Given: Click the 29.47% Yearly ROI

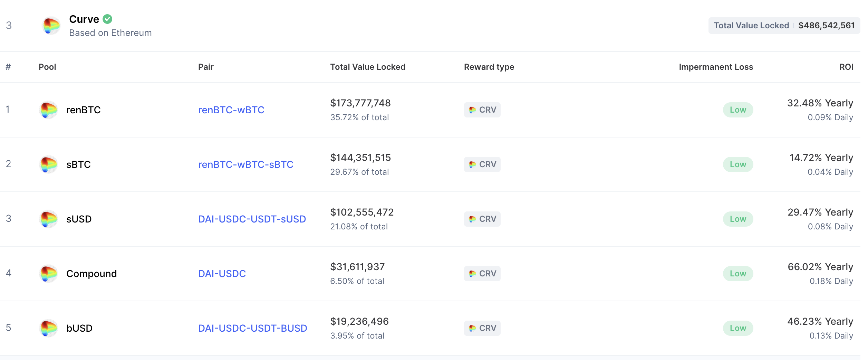Looking at the screenshot, I should click(x=820, y=212).
